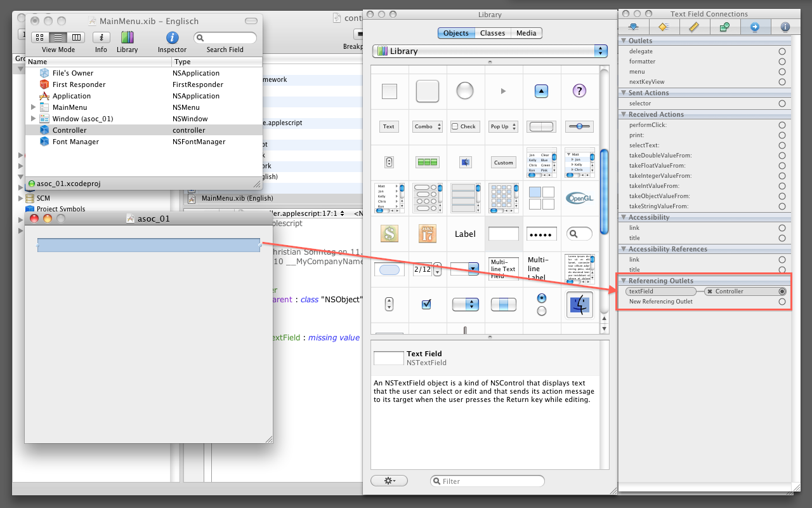Open the Library group popup menu
This screenshot has height=508, width=812.
click(x=490, y=51)
